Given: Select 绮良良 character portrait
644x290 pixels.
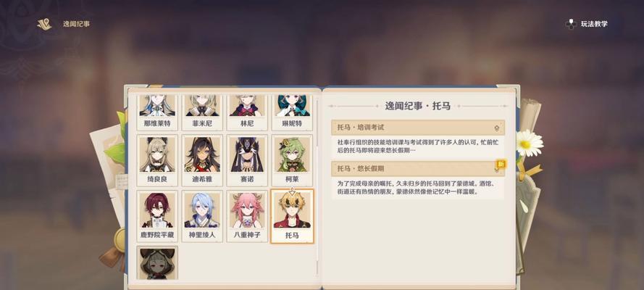Looking at the screenshot, I should click(157, 160).
